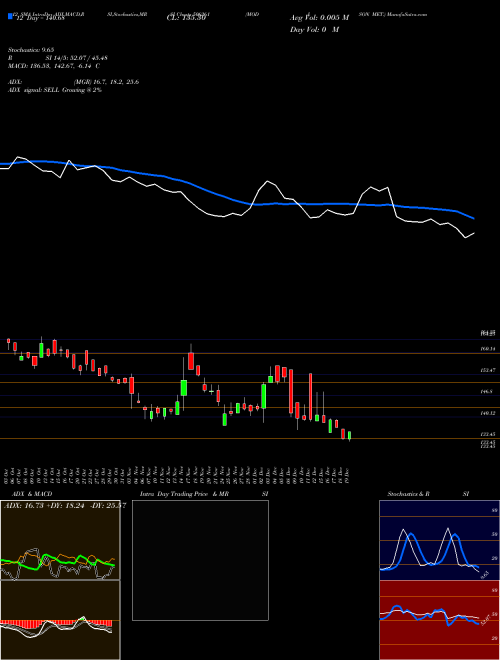Select the 'ADX: 16.73 +DY: 18.24 -DY: 25.57' header

coord(64,505)
